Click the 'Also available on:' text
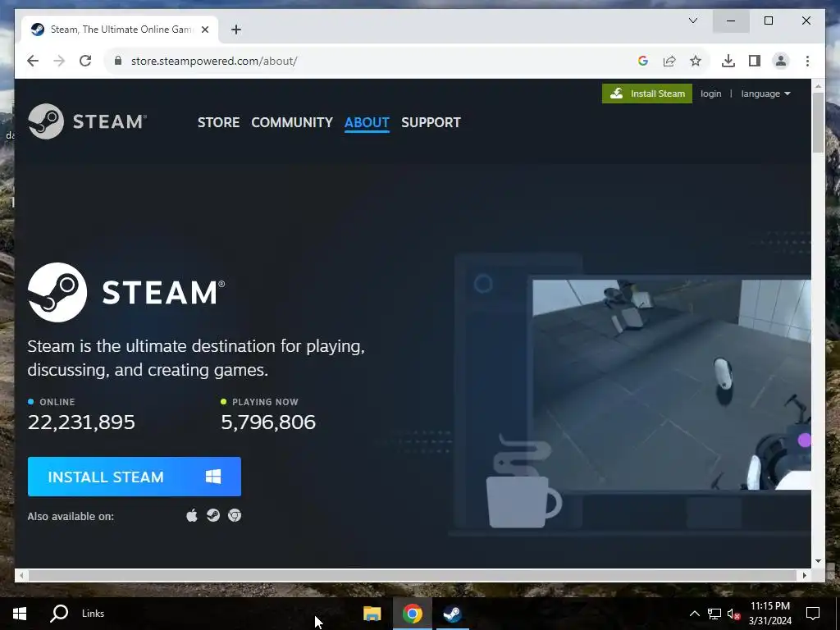The width and height of the screenshot is (840, 630). 71,517
